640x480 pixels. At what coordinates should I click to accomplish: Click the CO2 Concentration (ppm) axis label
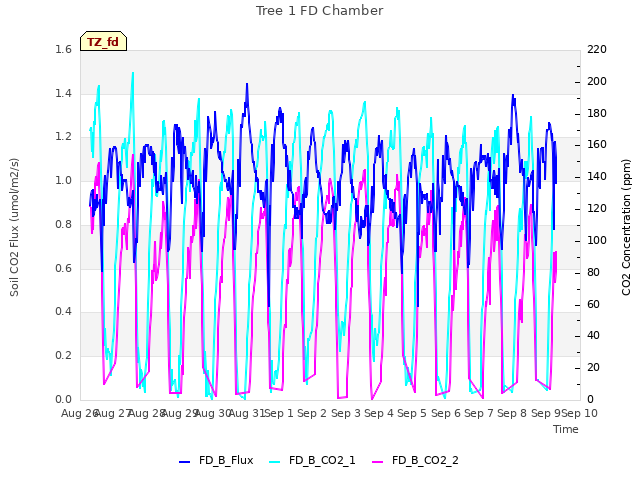(626, 227)
